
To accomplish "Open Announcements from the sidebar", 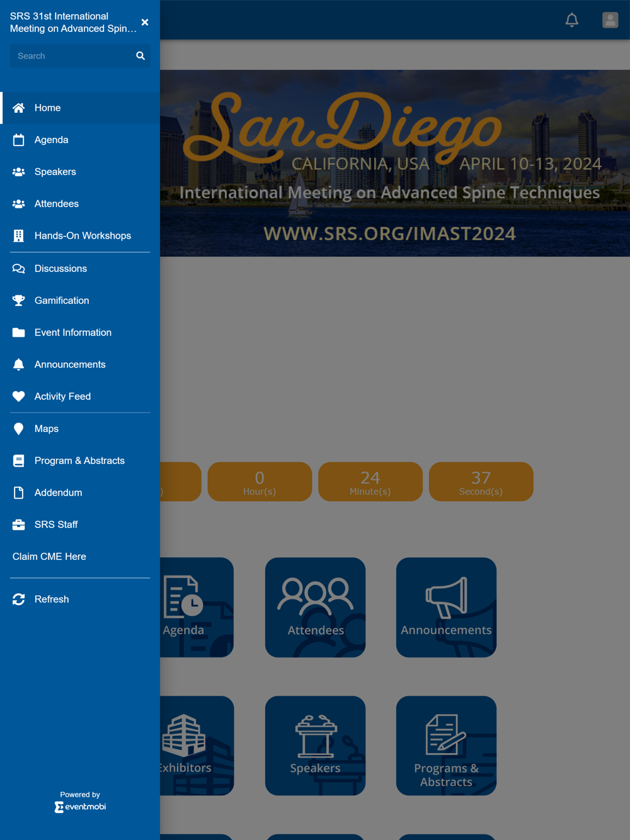I will pos(80,365).
